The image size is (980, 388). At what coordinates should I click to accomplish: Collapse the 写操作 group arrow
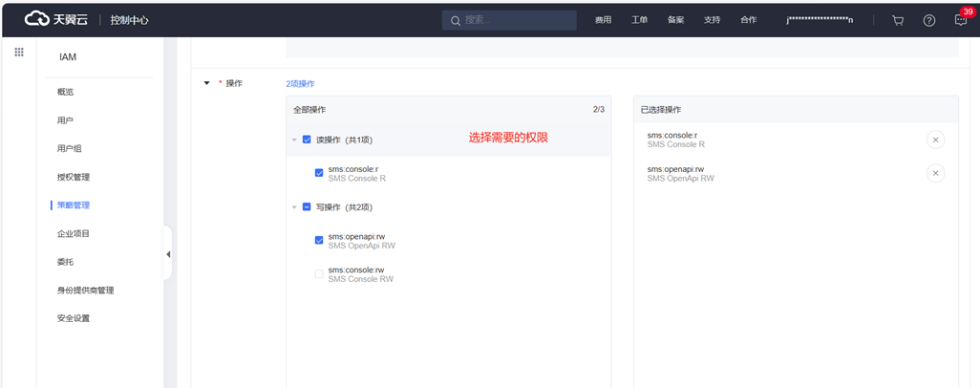[294, 206]
